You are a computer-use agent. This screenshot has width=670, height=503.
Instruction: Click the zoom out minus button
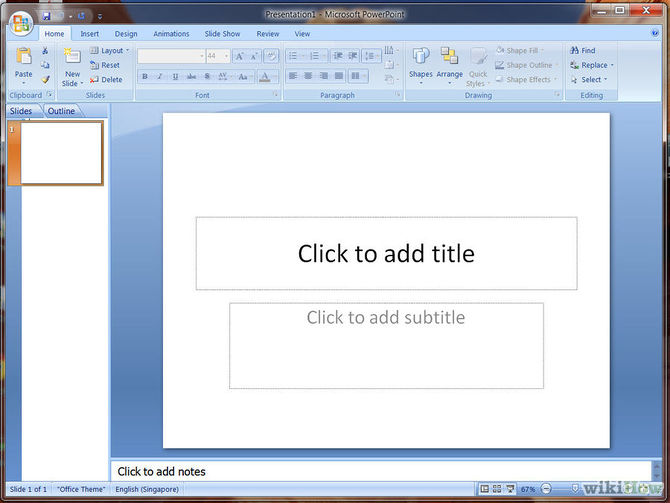coord(546,488)
